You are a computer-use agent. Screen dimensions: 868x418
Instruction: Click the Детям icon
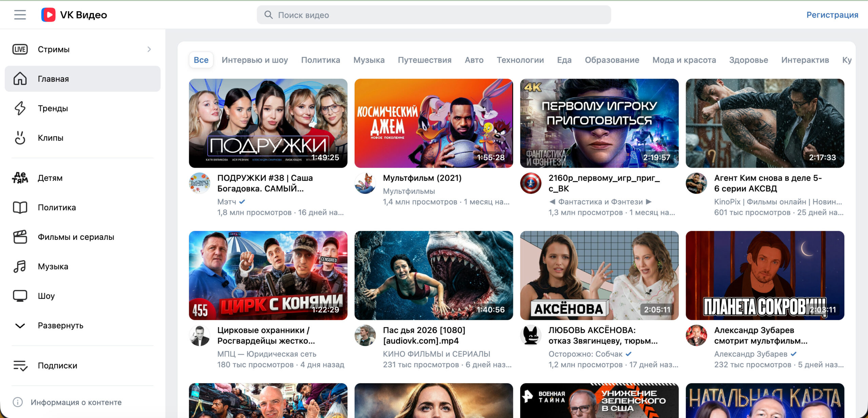[x=20, y=178]
